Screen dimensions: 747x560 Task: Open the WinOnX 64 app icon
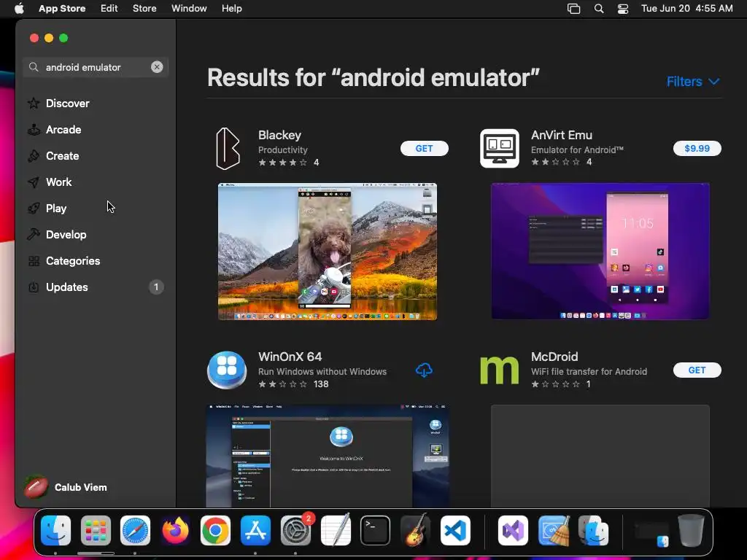tap(227, 370)
